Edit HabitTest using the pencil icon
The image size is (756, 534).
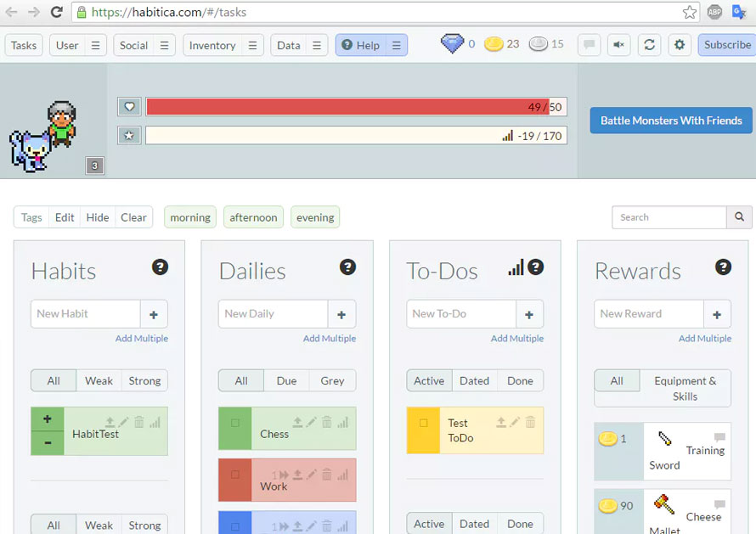click(124, 422)
